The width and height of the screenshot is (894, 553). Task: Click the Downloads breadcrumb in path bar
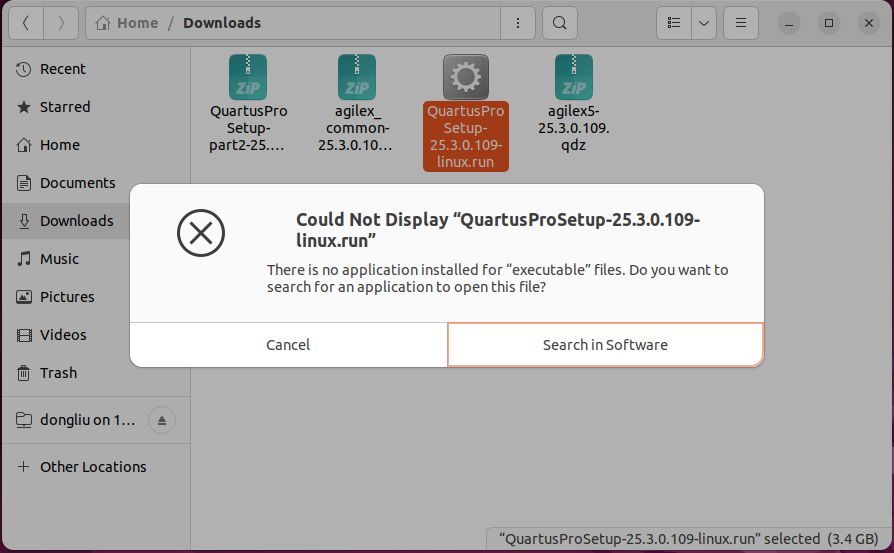[222, 23]
